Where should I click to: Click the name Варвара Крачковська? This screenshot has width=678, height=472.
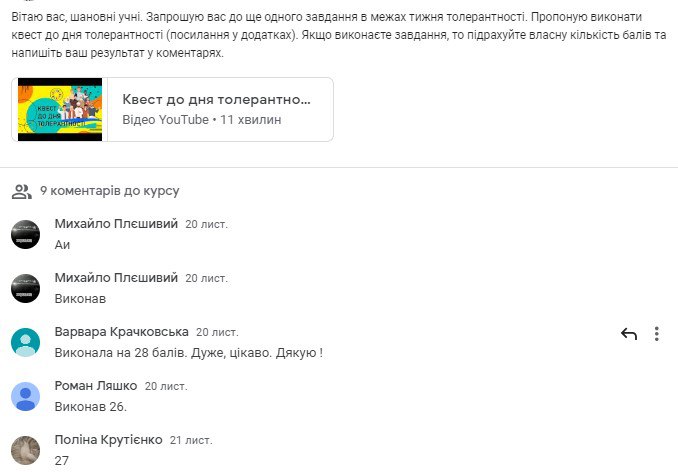tap(122, 332)
